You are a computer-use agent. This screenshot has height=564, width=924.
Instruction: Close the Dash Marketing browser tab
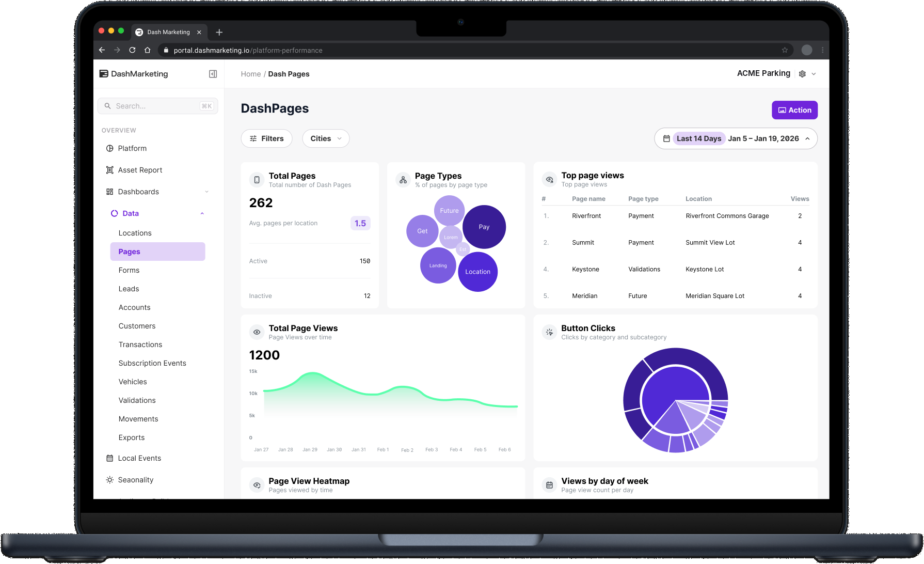tap(199, 32)
